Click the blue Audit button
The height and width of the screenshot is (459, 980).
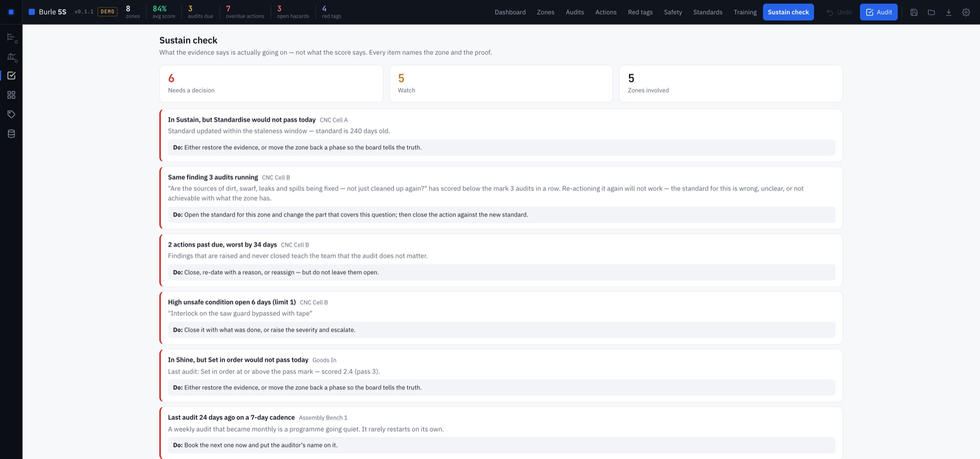(879, 12)
